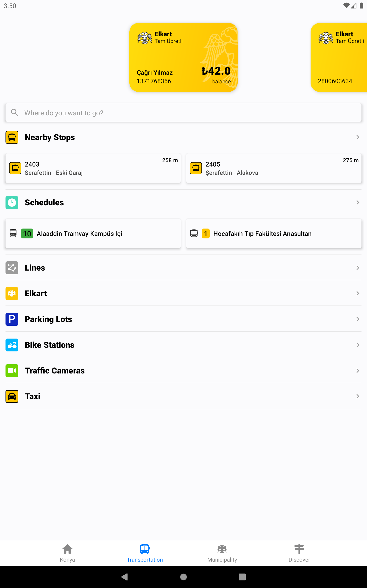
Task: Tap the Taxi car icon
Action: (x=12, y=396)
